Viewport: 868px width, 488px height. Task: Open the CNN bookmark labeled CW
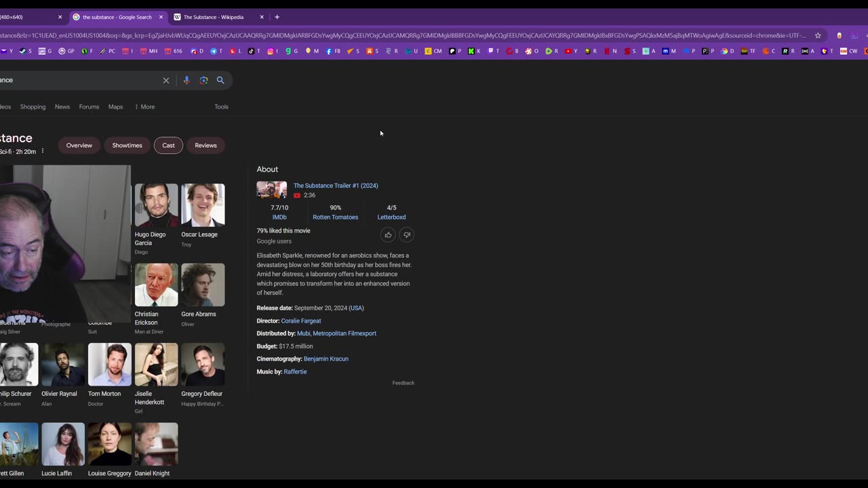848,51
